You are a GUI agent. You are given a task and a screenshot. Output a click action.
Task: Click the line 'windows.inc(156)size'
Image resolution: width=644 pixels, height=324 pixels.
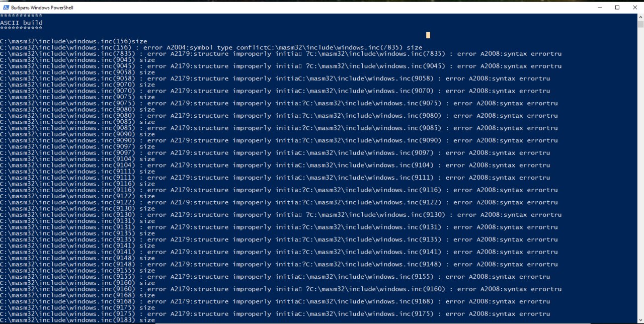pos(73,41)
